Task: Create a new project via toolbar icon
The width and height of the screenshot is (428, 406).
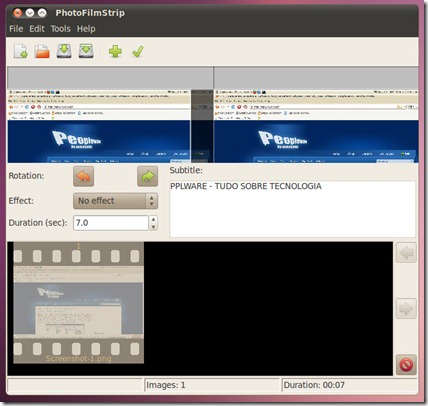Action: pyautogui.click(x=21, y=51)
